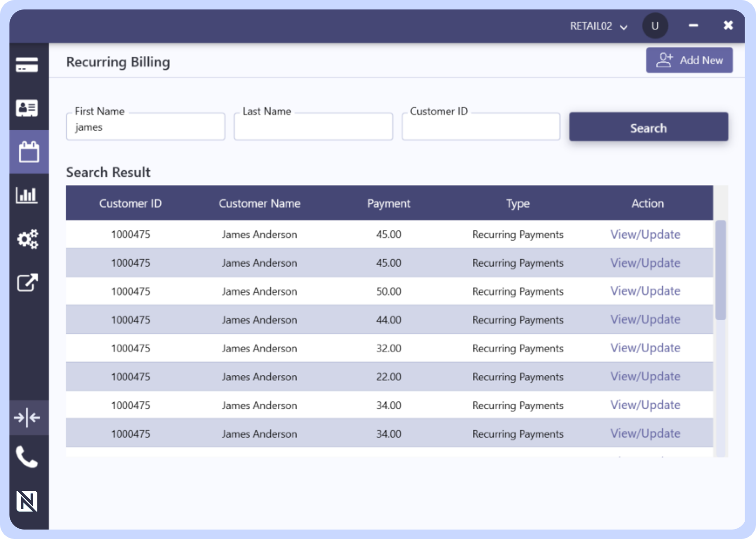The height and width of the screenshot is (539, 756).
Task: Click the Customer Name column header
Action: click(x=259, y=203)
